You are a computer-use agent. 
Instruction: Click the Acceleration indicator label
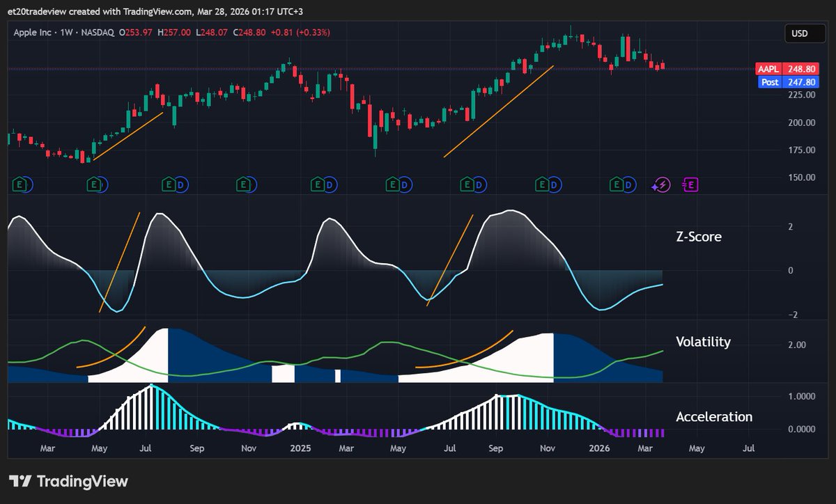714,417
